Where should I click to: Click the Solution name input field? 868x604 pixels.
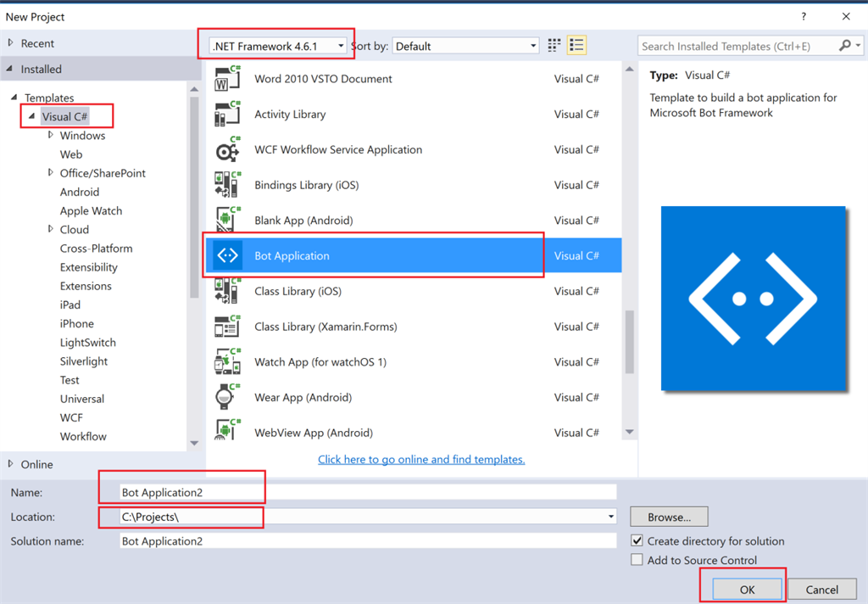(368, 541)
